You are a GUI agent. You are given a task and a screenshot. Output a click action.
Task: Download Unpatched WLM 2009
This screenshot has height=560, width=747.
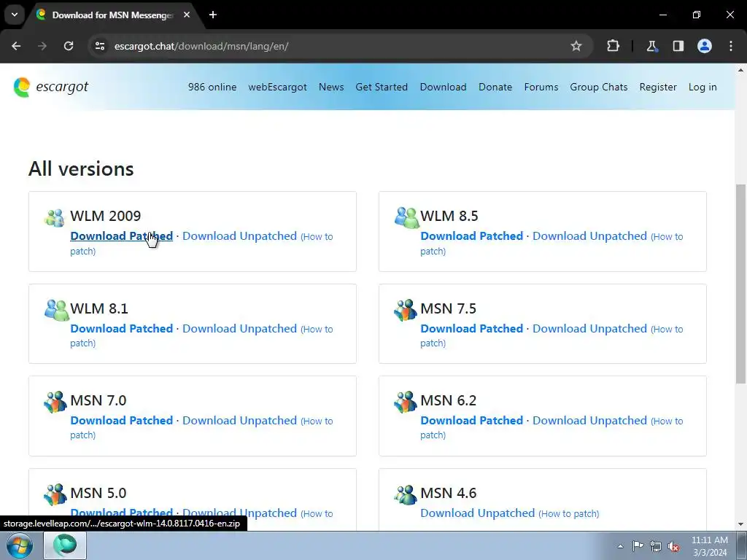coord(239,236)
